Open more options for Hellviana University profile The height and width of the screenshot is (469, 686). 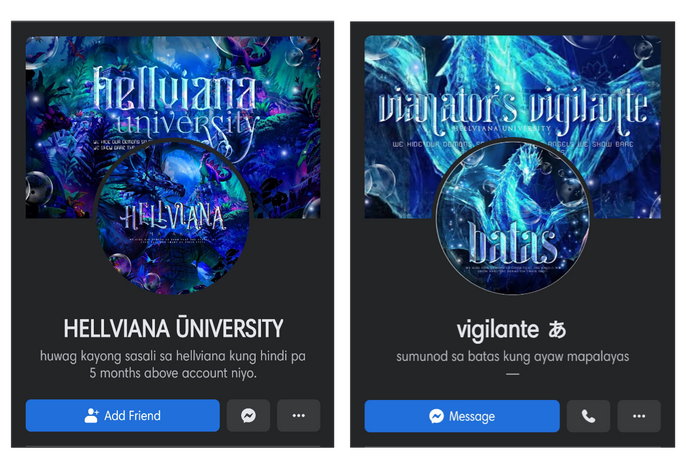tap(298, 415)
